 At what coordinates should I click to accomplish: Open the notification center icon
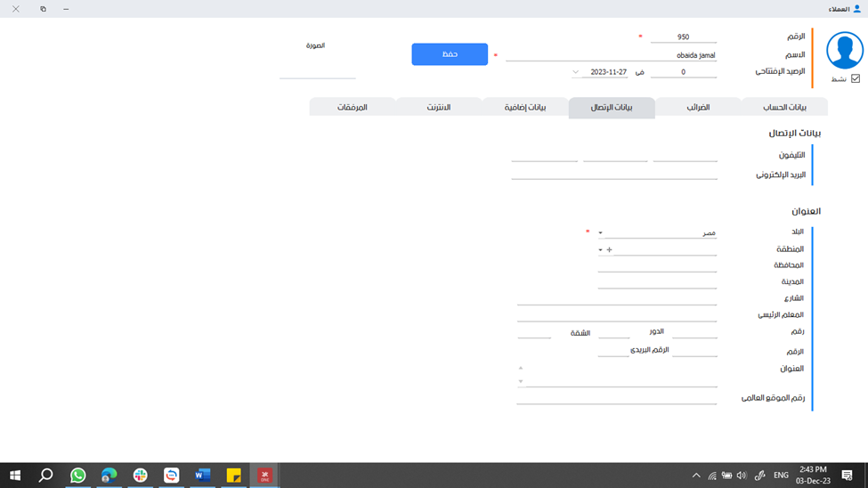(x=847, y=476)
